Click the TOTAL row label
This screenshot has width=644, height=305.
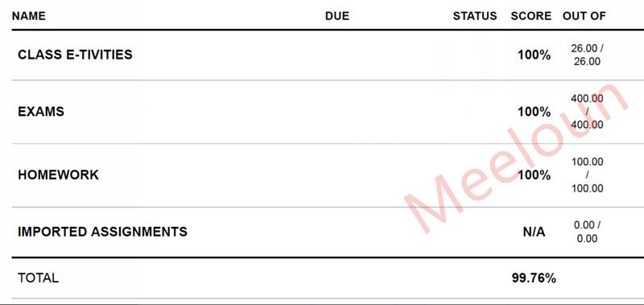click(38, 278)
